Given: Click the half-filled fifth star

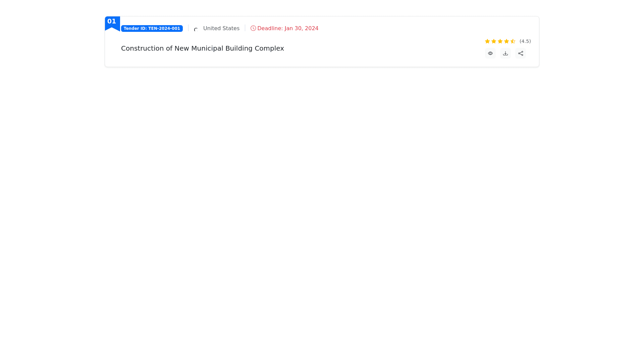Looking at the screenshot, I should (513, 41).
